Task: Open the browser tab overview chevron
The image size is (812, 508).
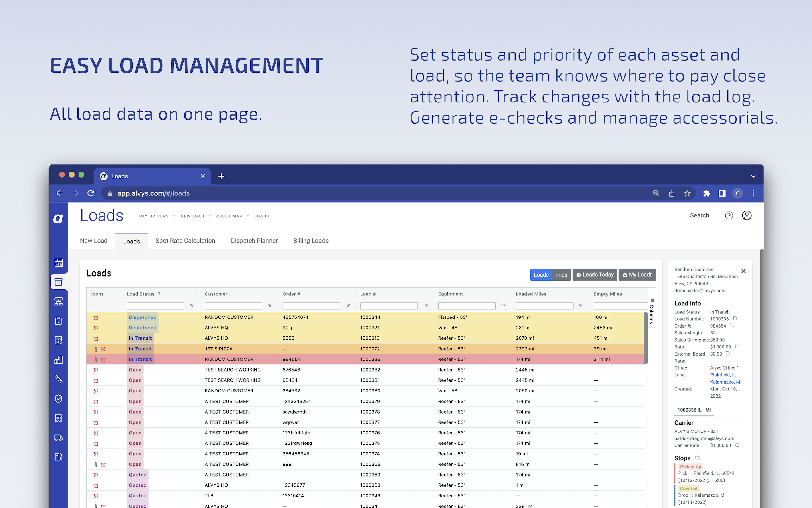Action: (753, 176)
